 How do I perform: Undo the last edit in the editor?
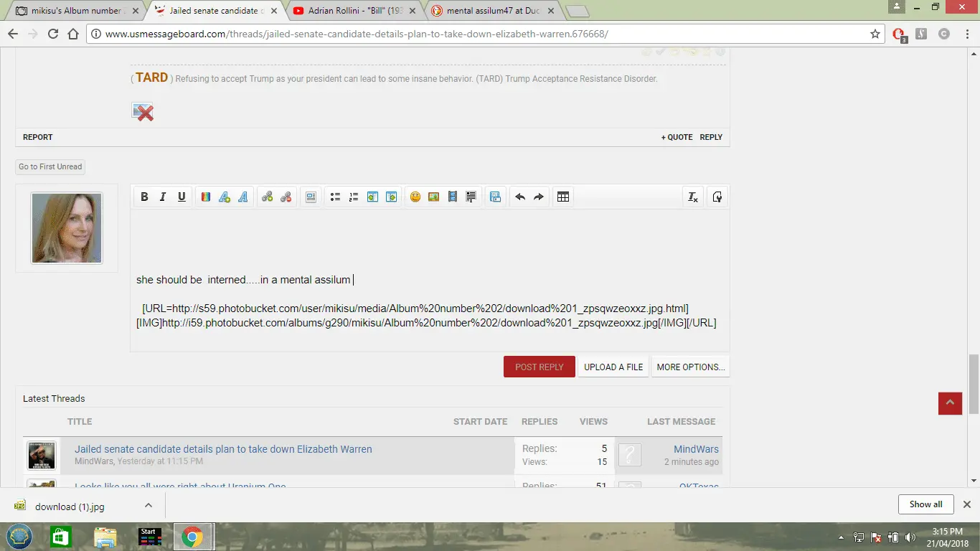[x=520, y=197]
